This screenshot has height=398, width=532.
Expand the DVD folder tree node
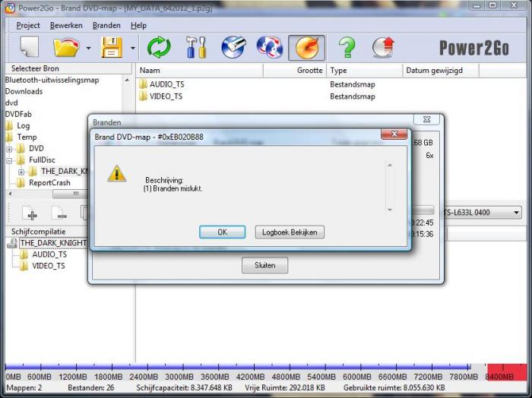point(9,149)
